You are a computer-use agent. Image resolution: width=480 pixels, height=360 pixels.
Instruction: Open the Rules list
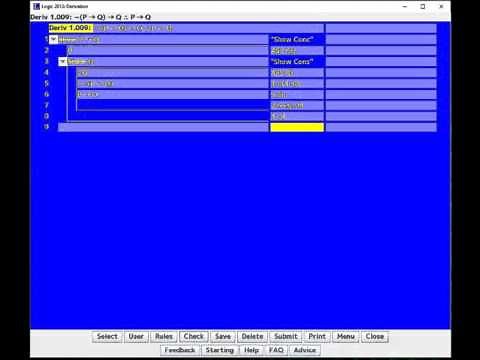[x=164, y=336]
